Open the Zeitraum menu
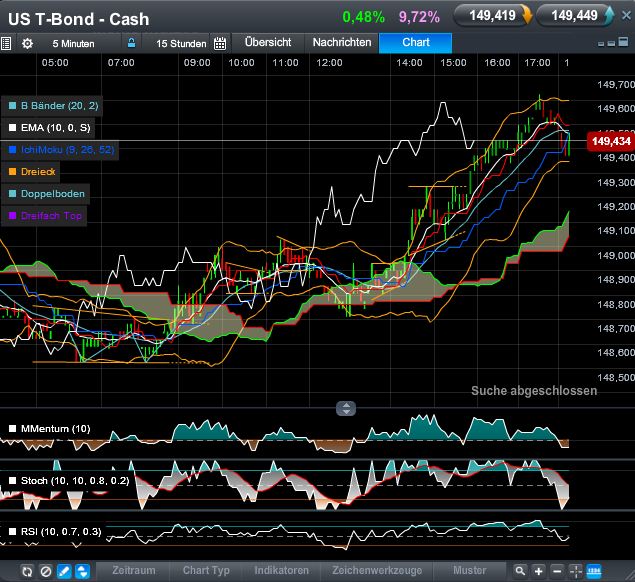The image size is (635, 582). click(x=134, y=570)
